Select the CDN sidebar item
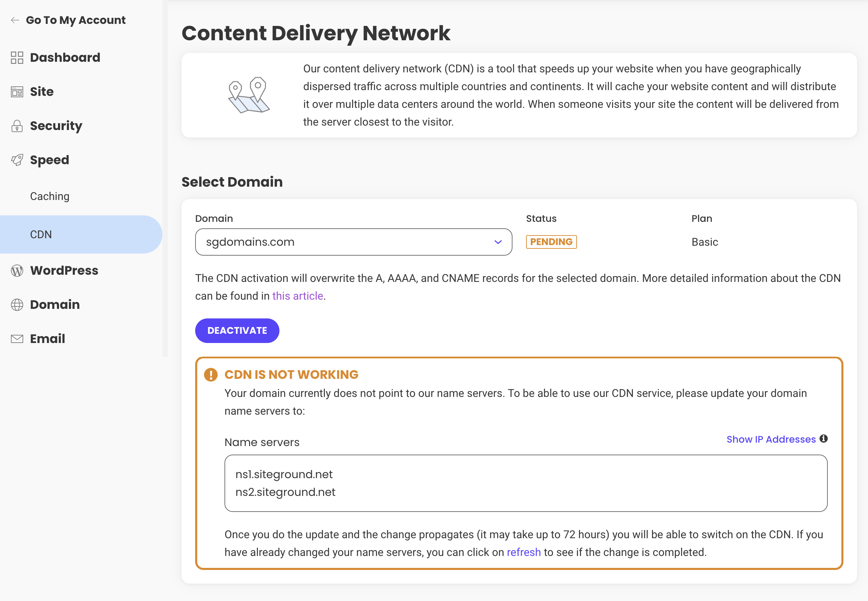 coord(81,234)
